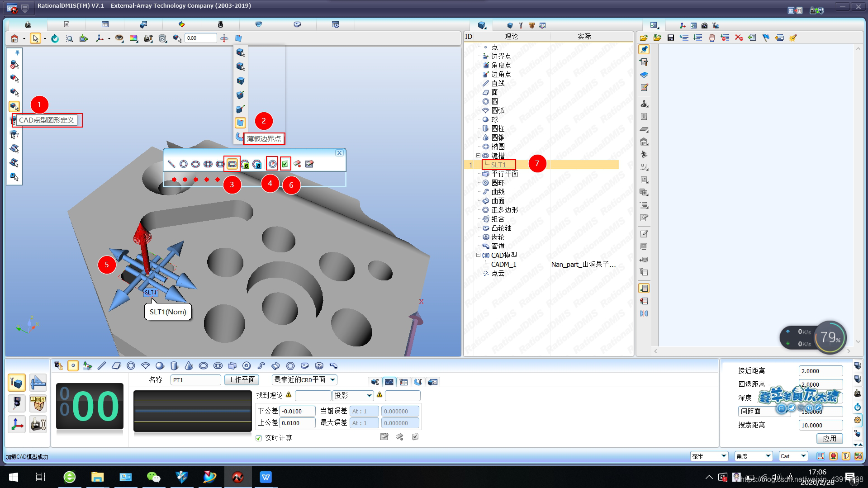This screenshot has height=488, width=868.
Task: Open the tolerance box panel button
Action: 38,403
